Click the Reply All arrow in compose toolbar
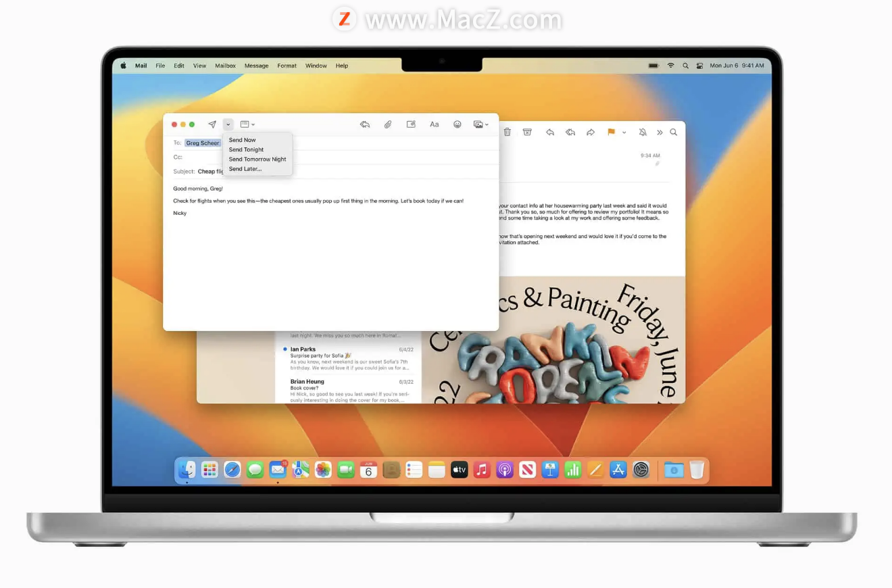 coord(365,124)
